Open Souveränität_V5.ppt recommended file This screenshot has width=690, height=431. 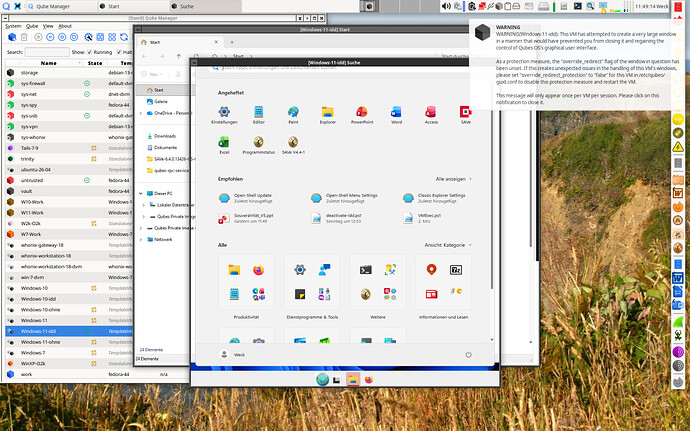click(246, 218)
